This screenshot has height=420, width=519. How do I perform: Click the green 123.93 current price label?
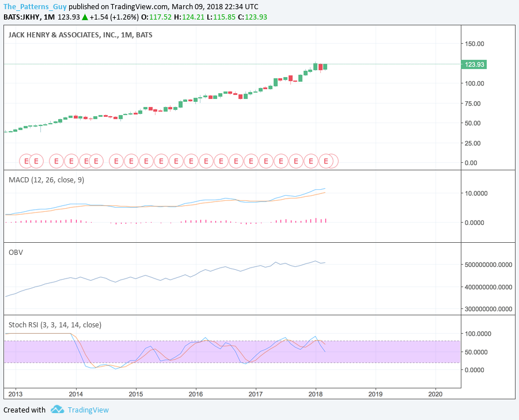pyautogui.click(x=474, y=64)
